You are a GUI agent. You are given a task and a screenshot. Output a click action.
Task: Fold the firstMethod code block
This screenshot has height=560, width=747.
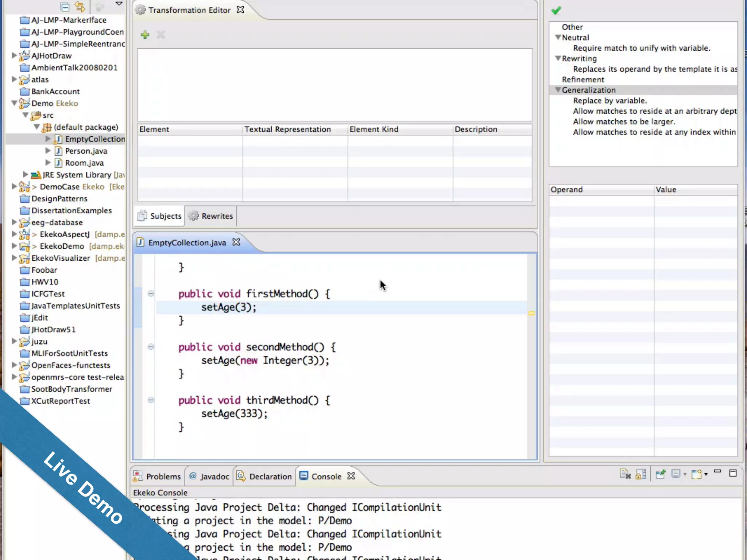[x=151, y=293]
